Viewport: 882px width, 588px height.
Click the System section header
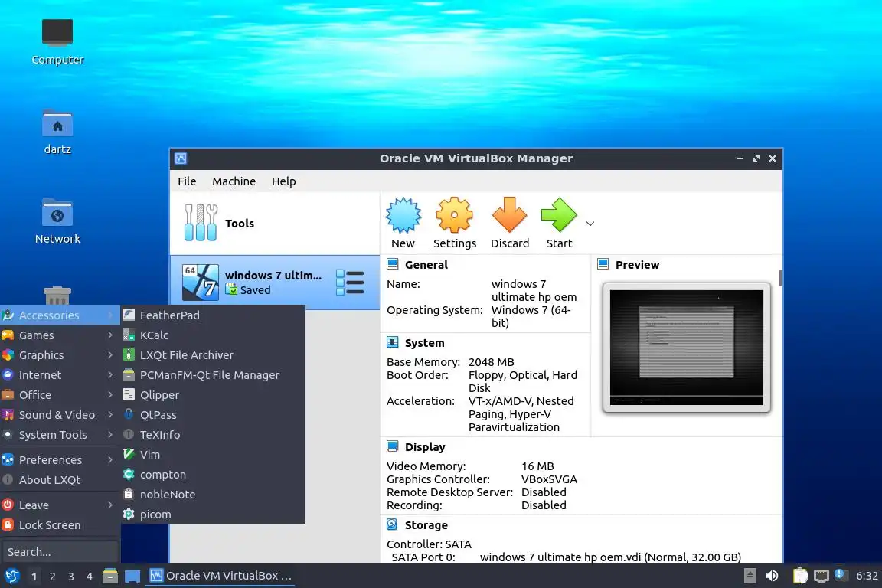[x=425, y=343]
